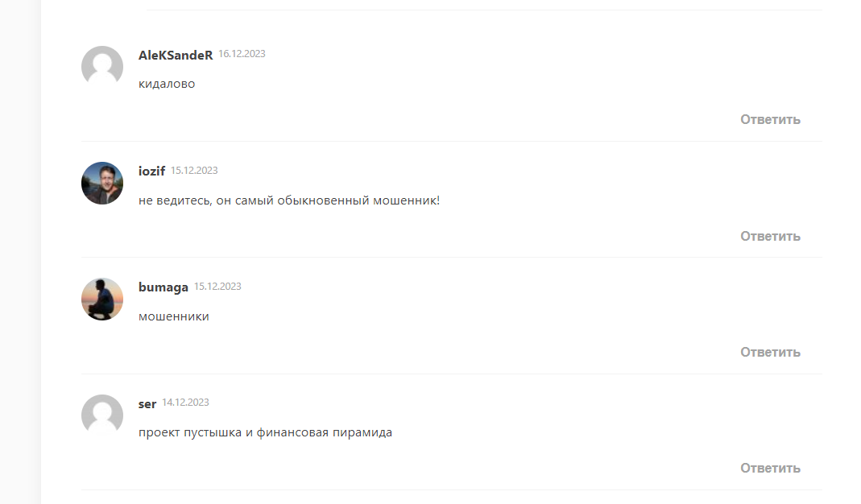Reply to bumaga's "мошенники" comment
This screenshot has width=861, height=504.
click(770, 353)
